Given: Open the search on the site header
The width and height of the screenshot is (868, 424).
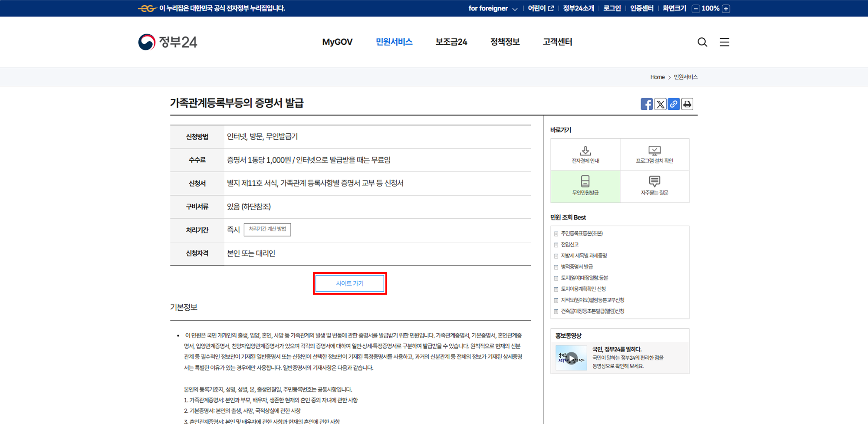Looking at the screenshot, I should tap(702, 42).
